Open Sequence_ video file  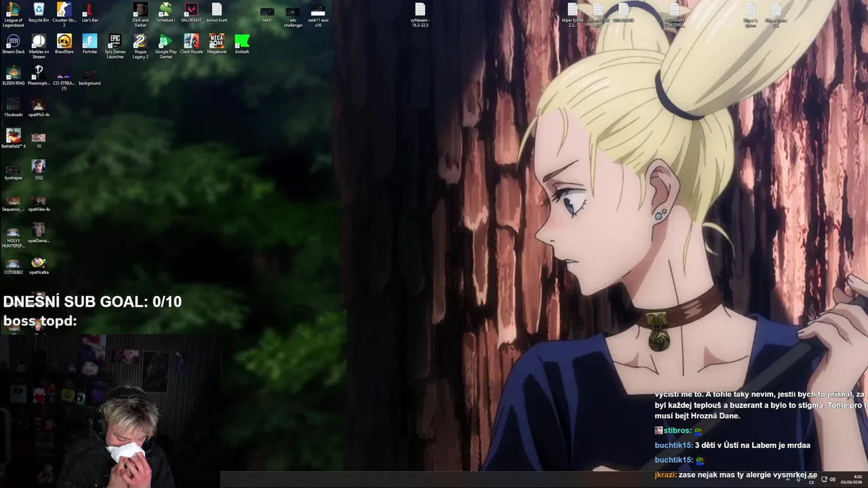[13, 203]
